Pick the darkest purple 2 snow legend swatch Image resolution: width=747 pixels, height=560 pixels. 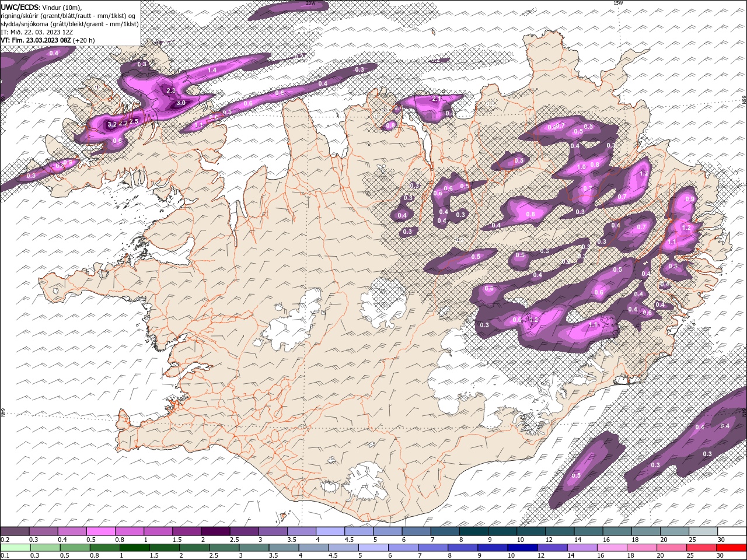tap(215, 531)
